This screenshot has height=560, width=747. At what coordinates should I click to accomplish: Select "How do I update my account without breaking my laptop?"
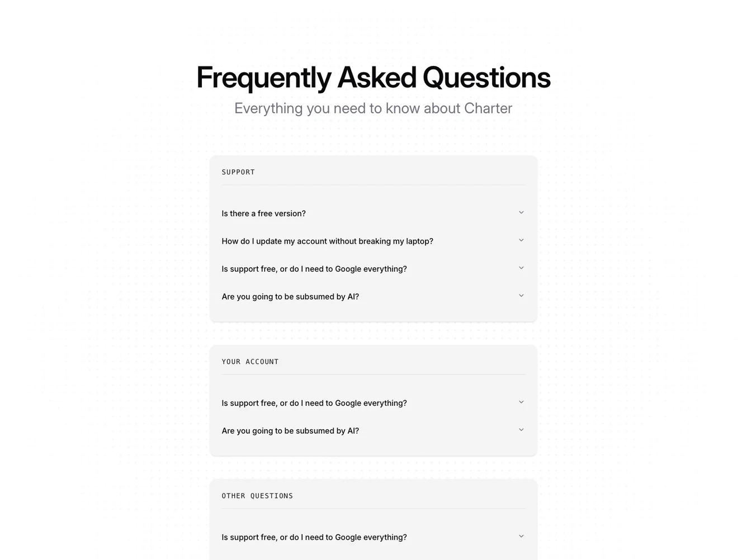327,241
